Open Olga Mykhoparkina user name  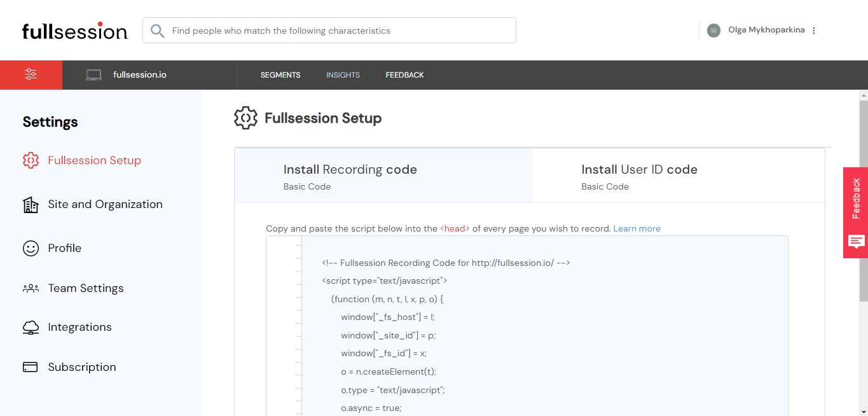coord(766,30)
